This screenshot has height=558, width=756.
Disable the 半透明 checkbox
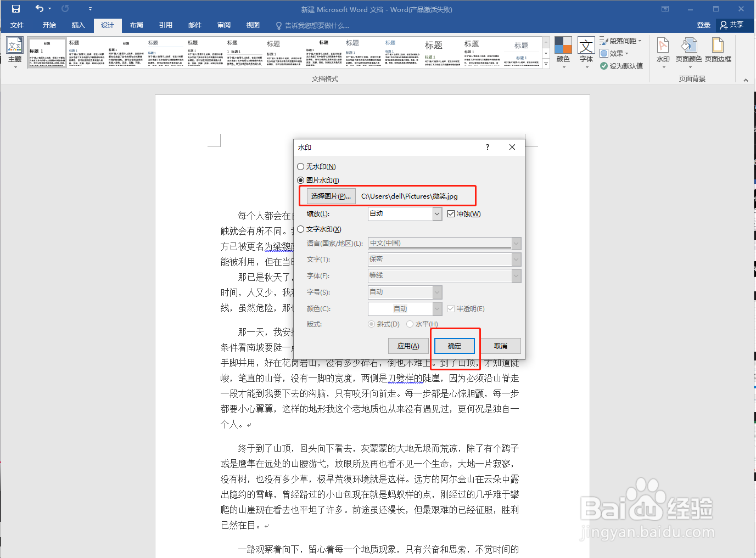(451, 308)
